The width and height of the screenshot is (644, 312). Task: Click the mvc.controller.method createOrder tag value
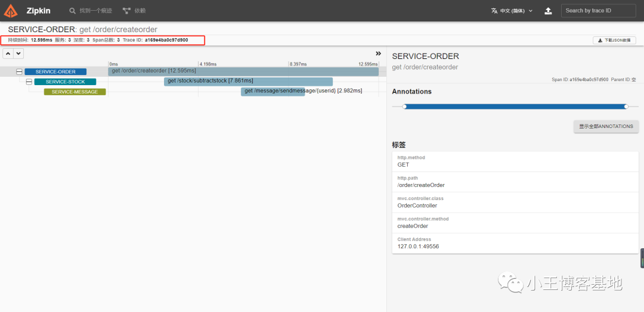coord(413,226)
